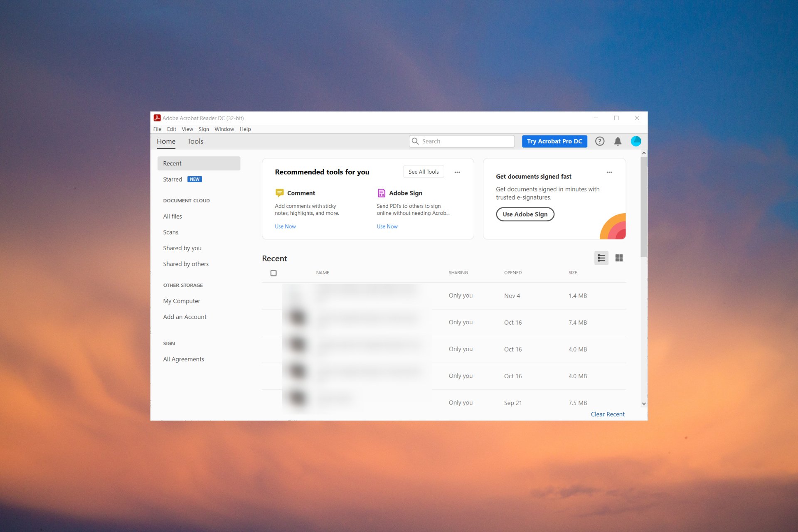Scroll down the Recent files list
This screenshot has width=798, height=532.
(644, 404)
